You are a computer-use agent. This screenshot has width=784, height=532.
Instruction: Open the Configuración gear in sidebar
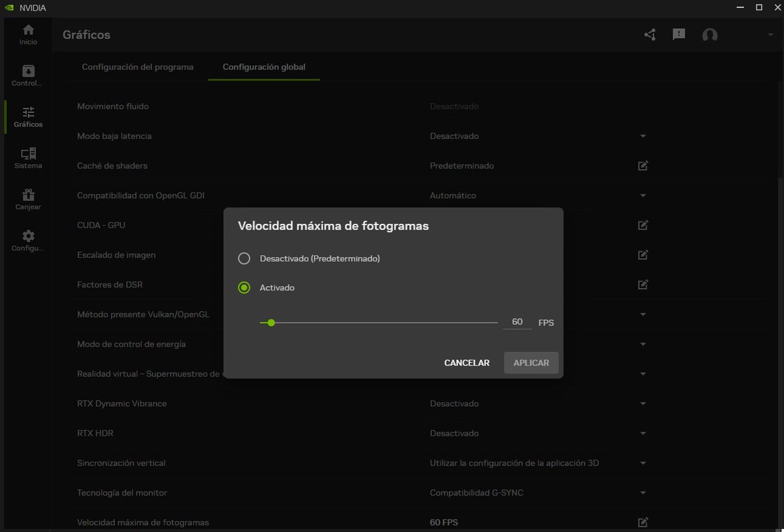pos(28,241)
